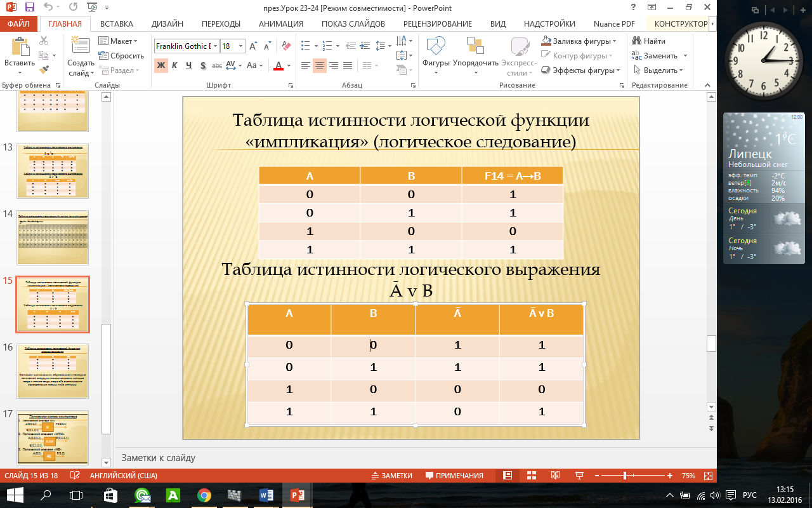Viewport: 812px width, 508px height.
Task: Expand Эффекты фигуры effects dropdown
Action: pos(581,70)
